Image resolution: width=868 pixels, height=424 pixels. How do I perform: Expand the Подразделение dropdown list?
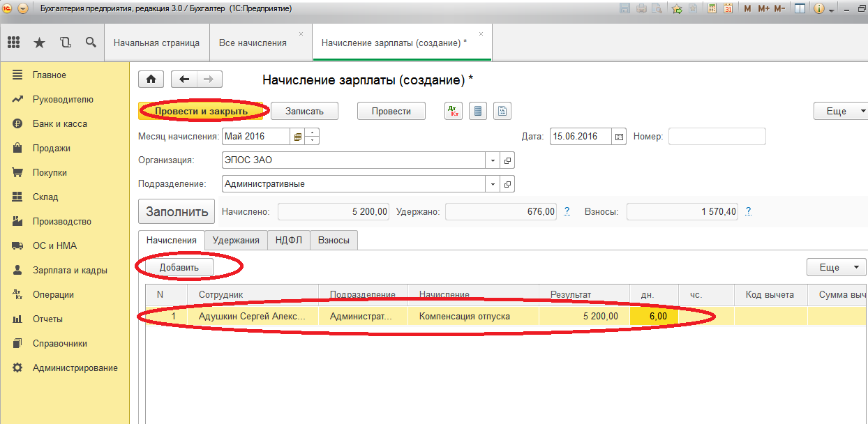(493, 185)
